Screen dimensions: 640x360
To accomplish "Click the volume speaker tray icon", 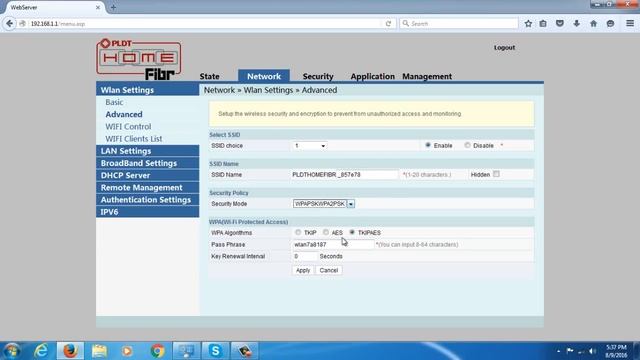I will click(592, 351).
